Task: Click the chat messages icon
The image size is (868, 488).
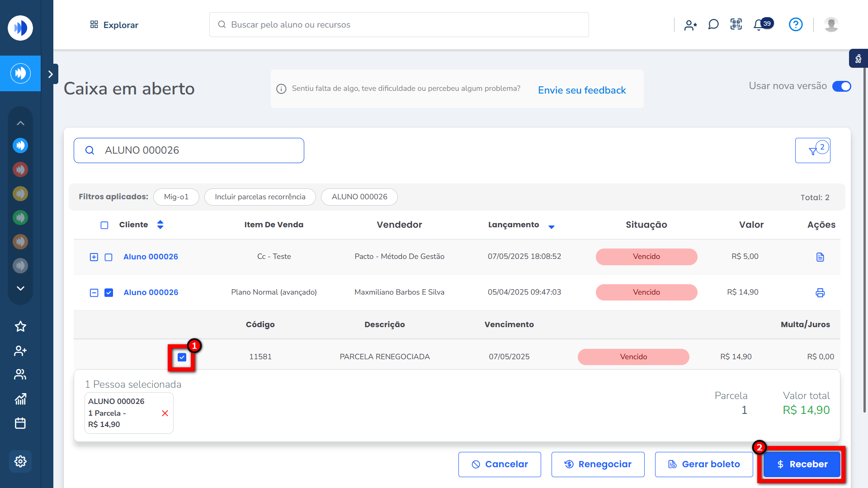Action: tap(713, 24)
